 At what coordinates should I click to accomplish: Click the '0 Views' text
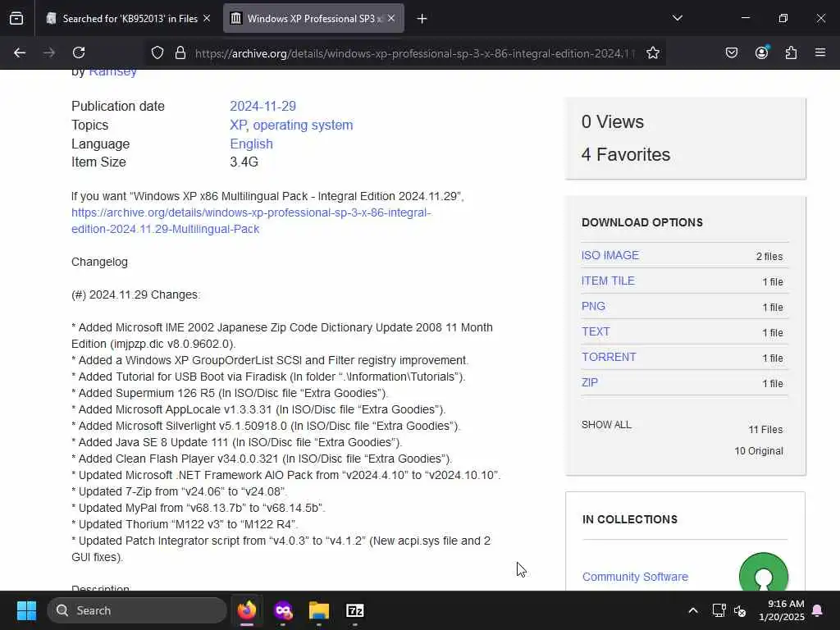(x=612, y=121)
